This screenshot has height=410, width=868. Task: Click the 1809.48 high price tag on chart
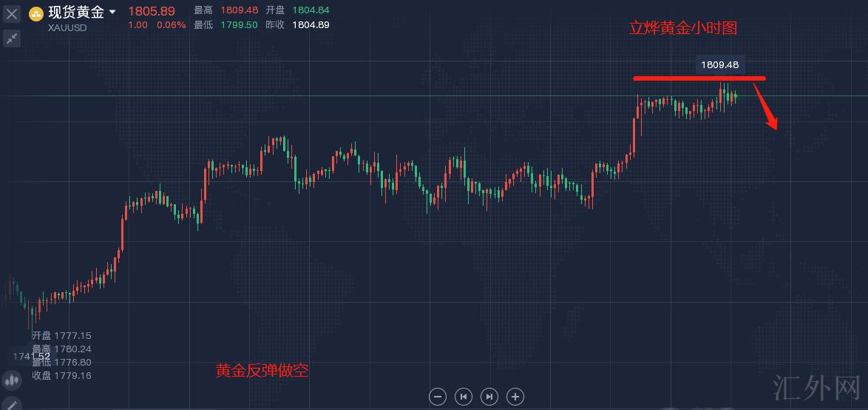tap(719, 65)
